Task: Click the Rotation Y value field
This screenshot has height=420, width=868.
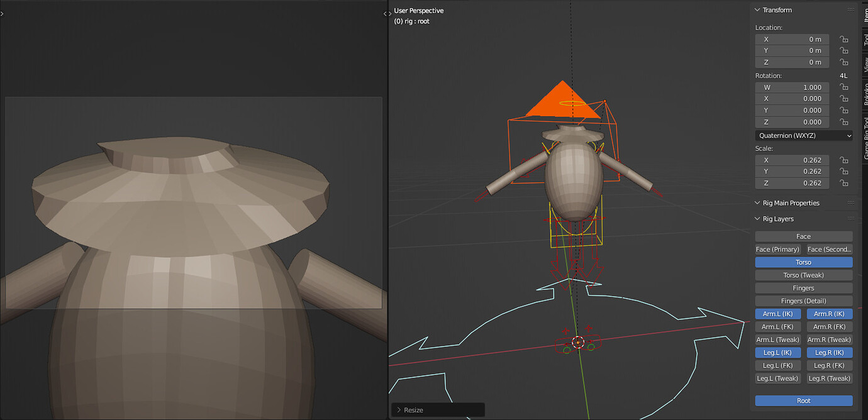Action: (x=793, y=110)
